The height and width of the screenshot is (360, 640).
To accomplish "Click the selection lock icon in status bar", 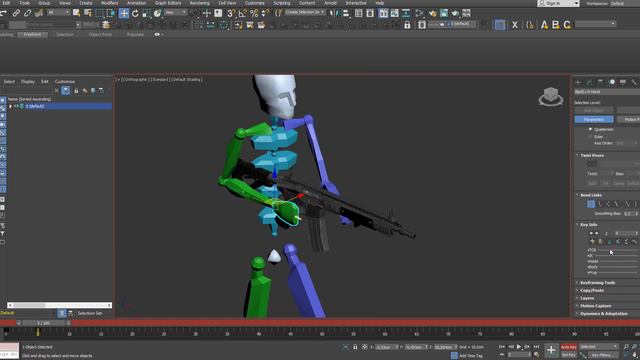I will coord(355,347).
